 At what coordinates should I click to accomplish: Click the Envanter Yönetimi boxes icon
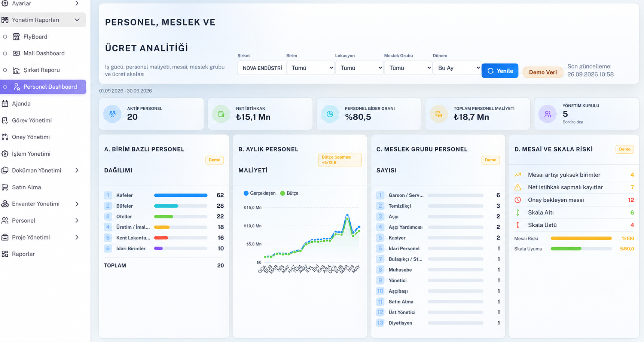(5, 204)
